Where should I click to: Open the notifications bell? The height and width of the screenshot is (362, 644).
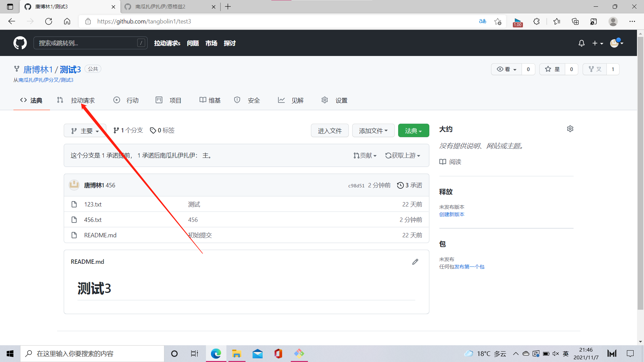click(x=582, y=43)
